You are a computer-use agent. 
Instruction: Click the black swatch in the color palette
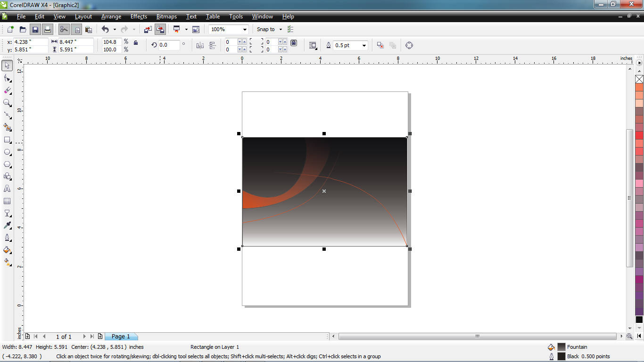click(639, 320)
